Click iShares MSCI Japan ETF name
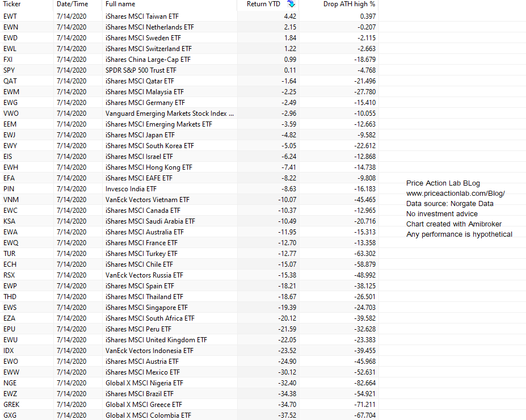Viewport: 526px width, 420px height. 140,135
